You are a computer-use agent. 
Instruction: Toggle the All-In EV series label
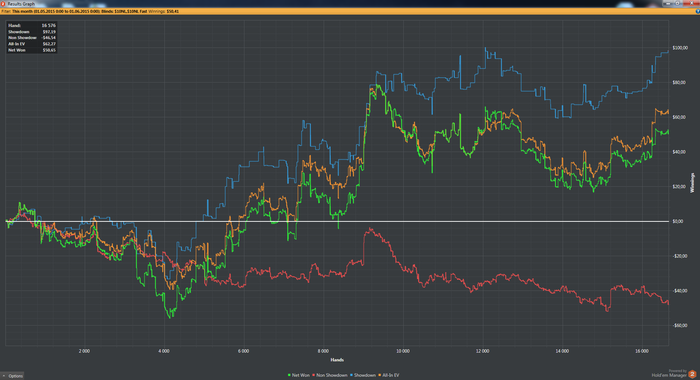tap(391, 375)
